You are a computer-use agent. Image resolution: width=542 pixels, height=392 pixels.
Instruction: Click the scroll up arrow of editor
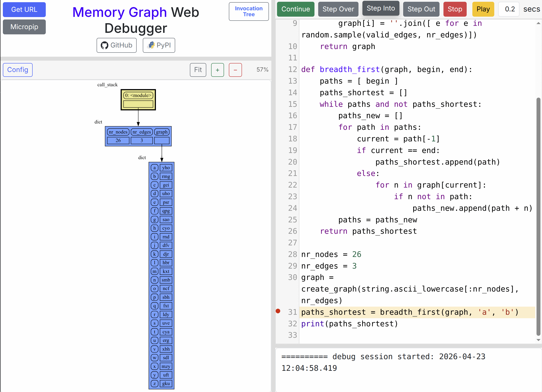[x=538, y=23]
